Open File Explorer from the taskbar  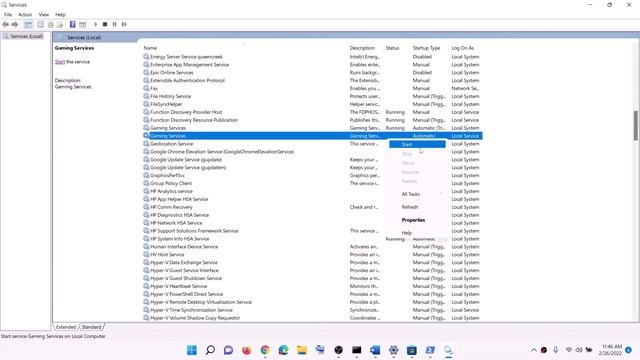[x=302, y=350]
